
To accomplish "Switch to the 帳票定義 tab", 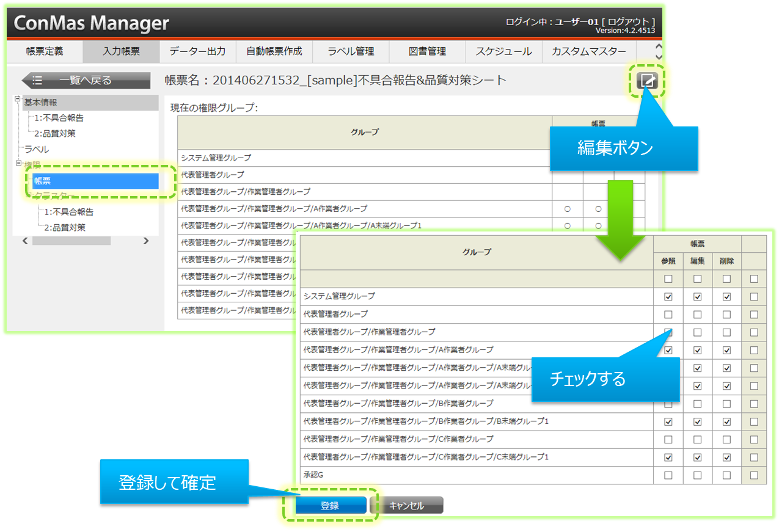I will (x=45, y=51).
